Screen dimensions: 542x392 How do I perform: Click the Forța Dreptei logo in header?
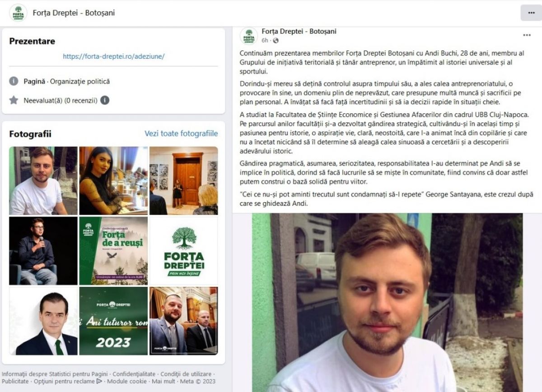(18, 13)
